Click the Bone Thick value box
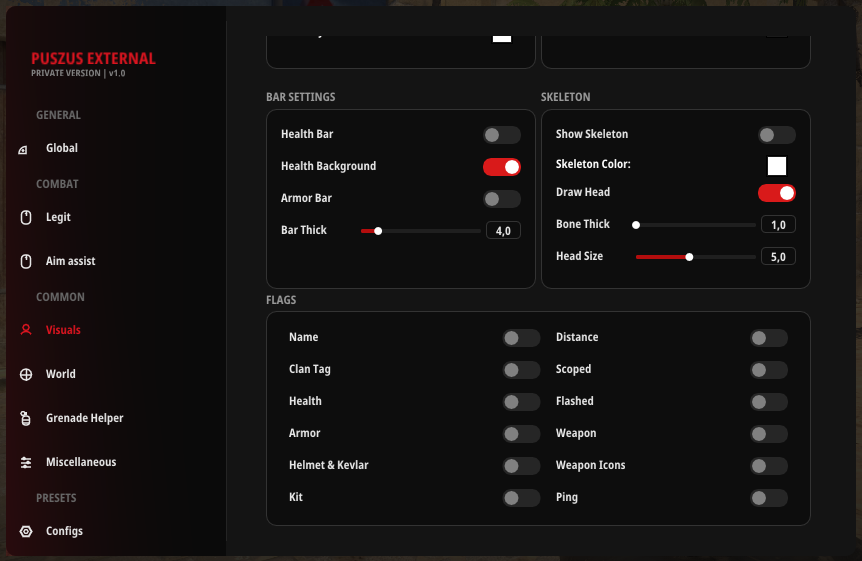Screen dimensions: 862x561 tap(778, 225)
